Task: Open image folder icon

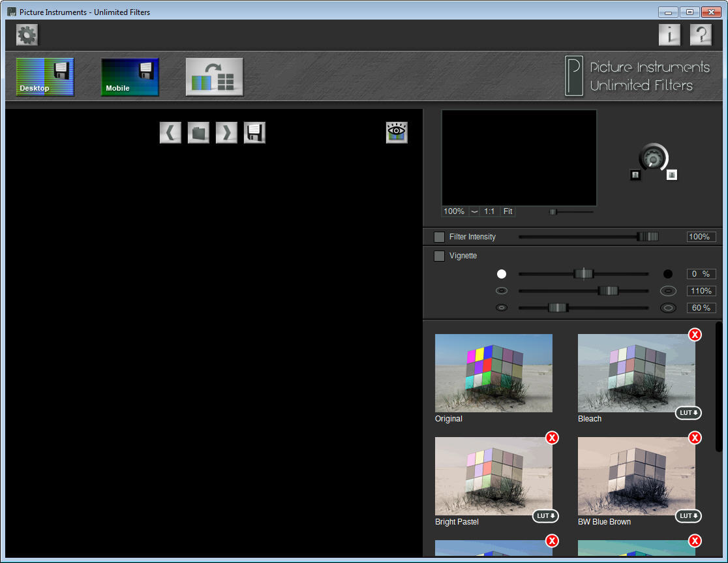Action: coord(199,132)
